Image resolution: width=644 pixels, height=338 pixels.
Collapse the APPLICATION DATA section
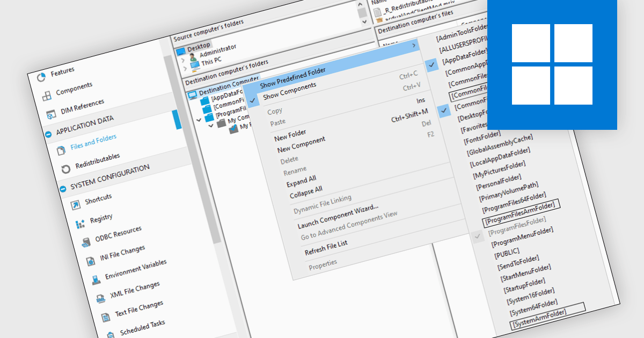48,135
